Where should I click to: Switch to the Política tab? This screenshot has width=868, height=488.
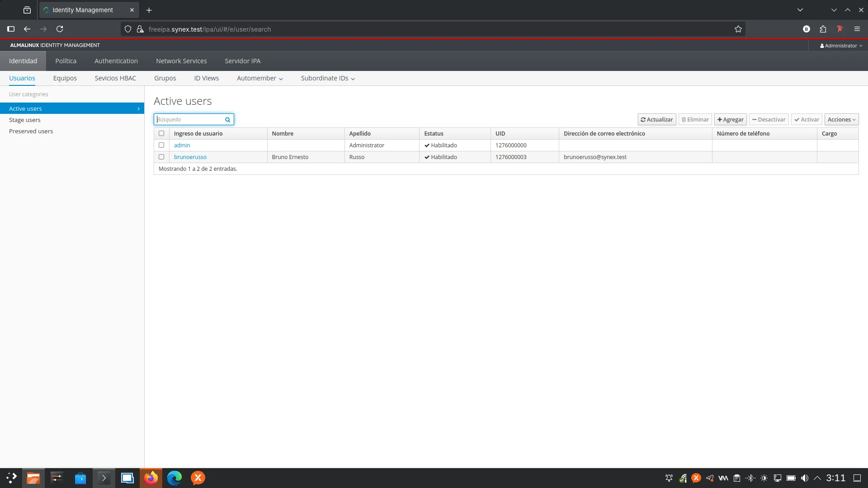pos(66,61)
